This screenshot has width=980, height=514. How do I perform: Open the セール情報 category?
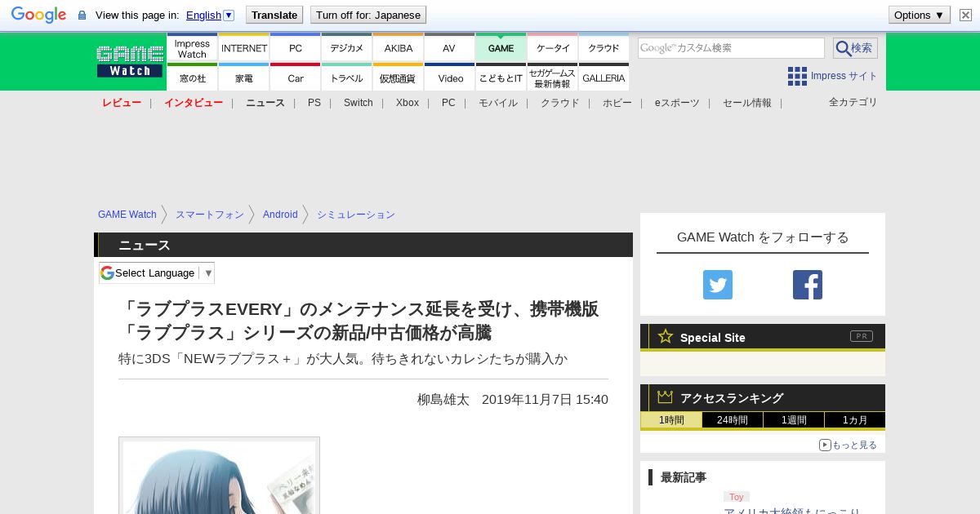click(747, 103)
